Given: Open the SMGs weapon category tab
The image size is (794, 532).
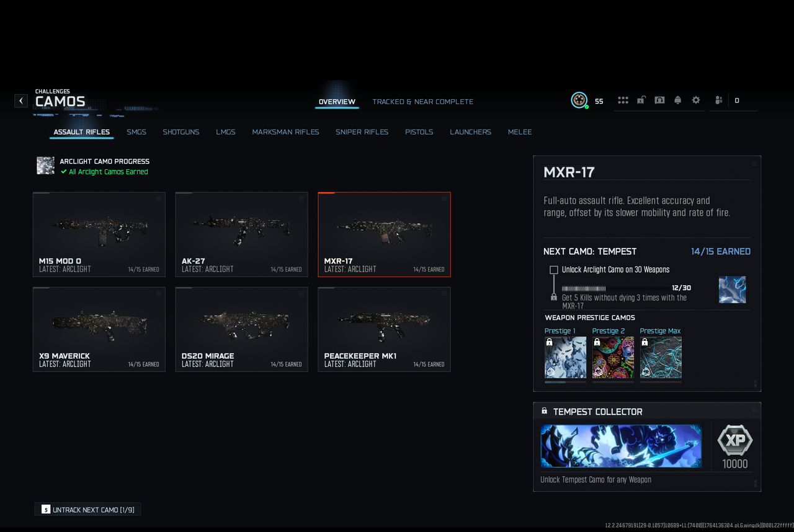Looking at the screenshot, I should tap(136, 132).
